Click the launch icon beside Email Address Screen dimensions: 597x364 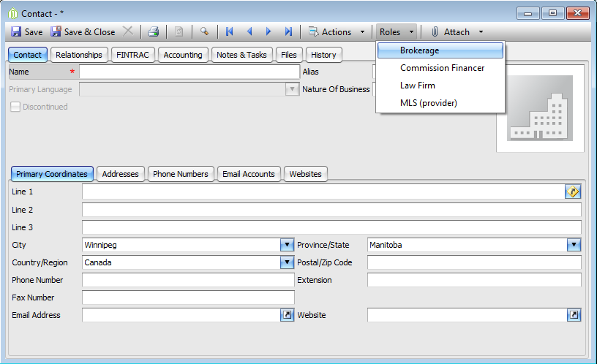coord(288,315)
